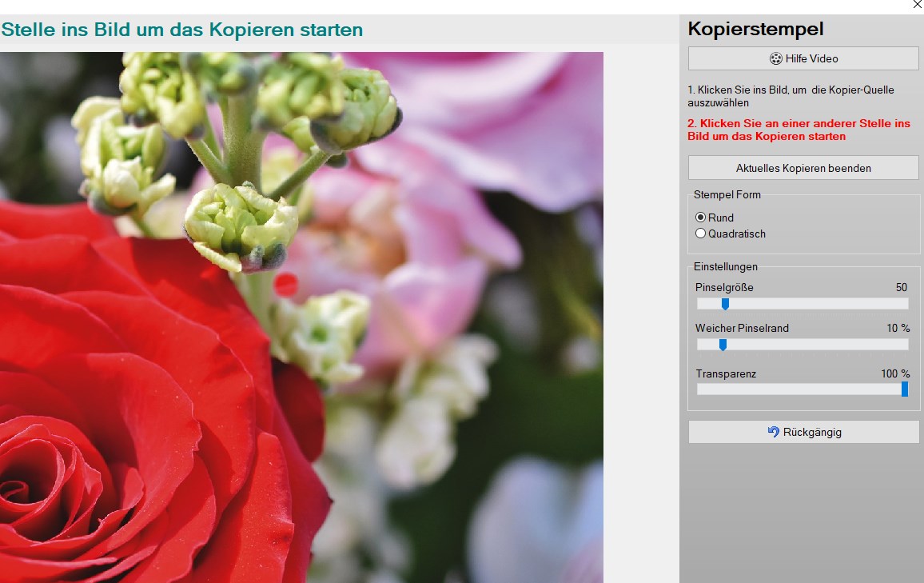The height and width of the screenshot is (583, 924).
Task: Click the step 1 Kopier-Quelle instruction text
Action: point(791,96)
